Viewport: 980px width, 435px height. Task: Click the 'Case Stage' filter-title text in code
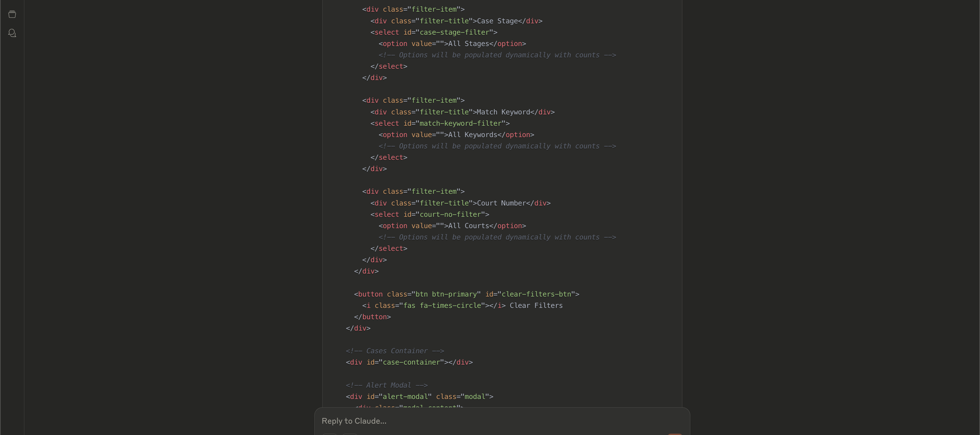(497, 21)
